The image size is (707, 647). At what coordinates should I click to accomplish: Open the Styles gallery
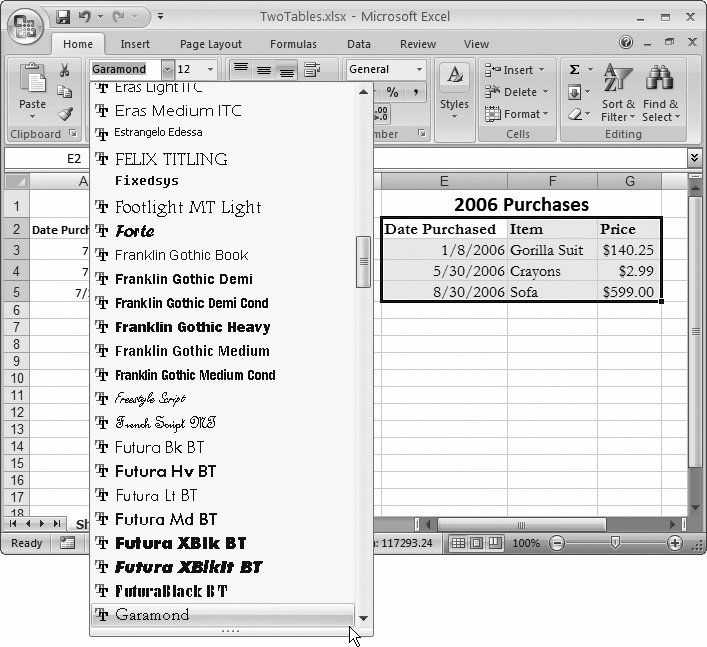point(454,92)
